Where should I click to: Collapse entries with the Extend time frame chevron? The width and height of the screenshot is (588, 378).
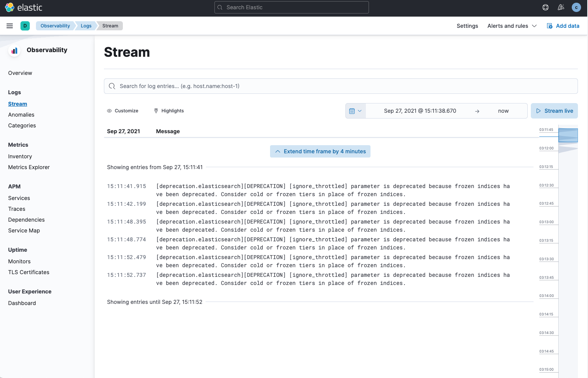click(278, 151)
